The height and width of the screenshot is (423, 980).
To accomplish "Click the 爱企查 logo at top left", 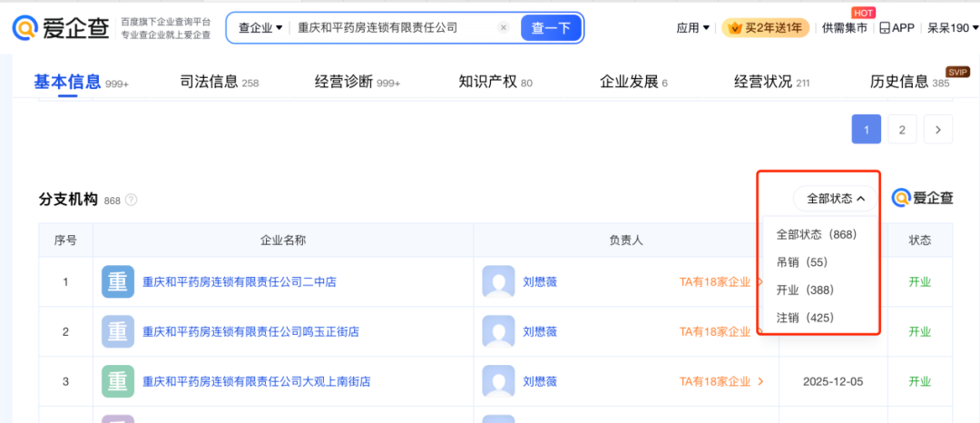I will pyautogui.click(x=61, y=27).
